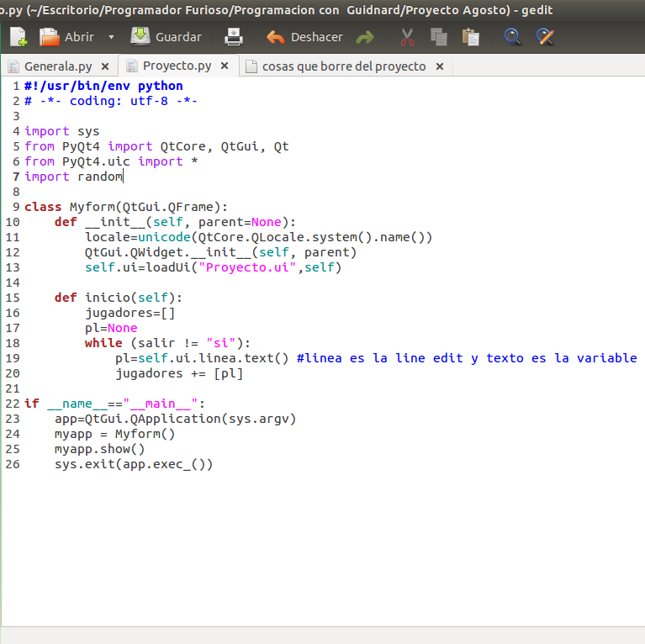This screenshot has width=645, height=644.
Task: Cut the selection with the scissors icon
Action: [407, 37]
